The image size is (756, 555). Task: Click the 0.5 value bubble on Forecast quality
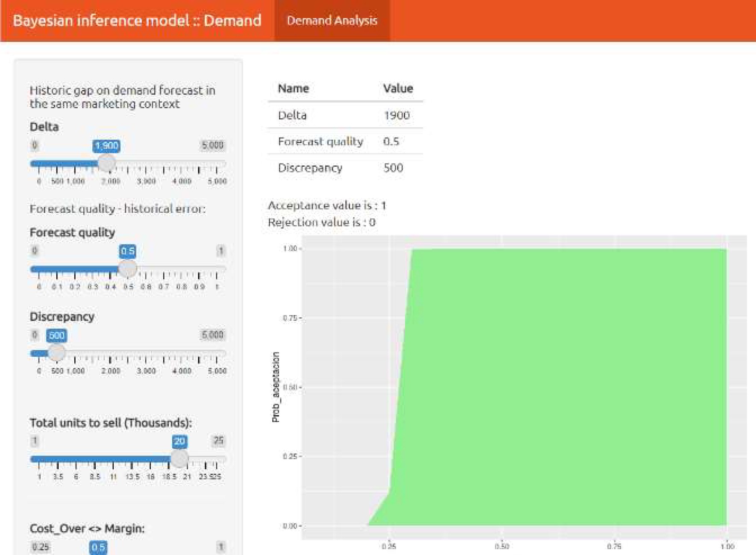click(127, 251)
